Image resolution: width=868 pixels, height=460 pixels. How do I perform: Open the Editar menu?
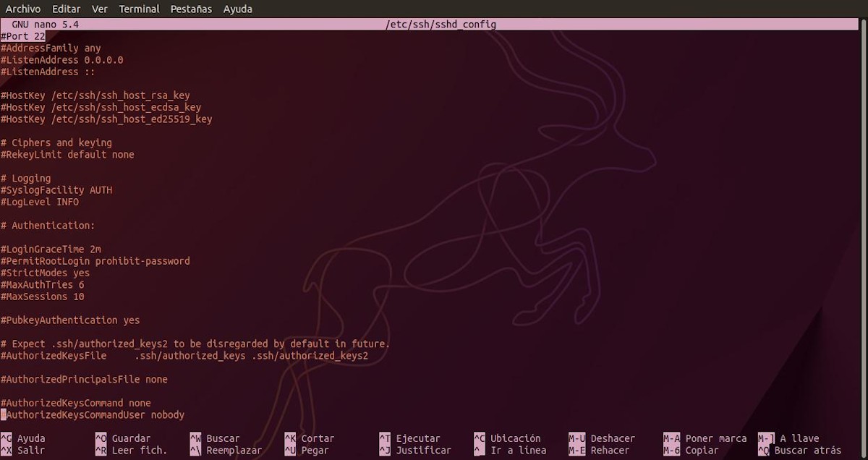[x=66, y=9]
